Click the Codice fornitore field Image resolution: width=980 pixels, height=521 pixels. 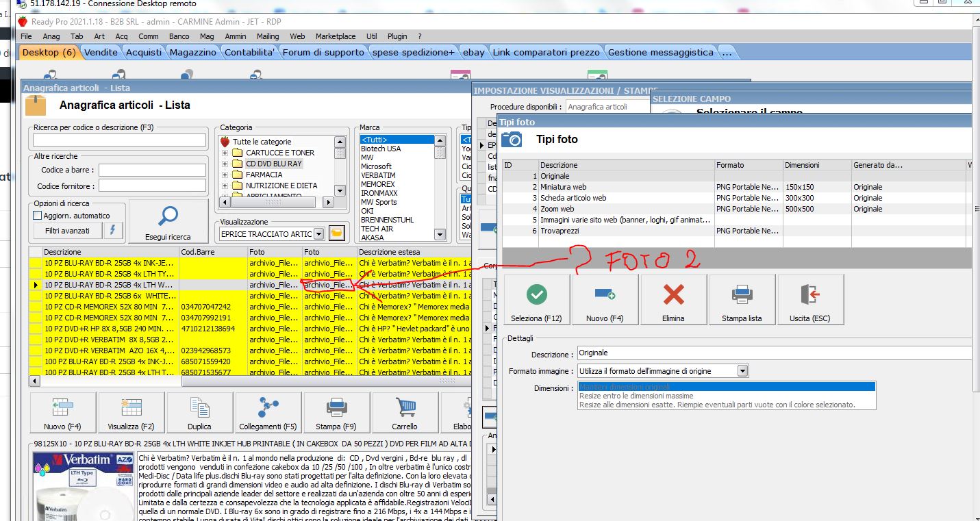click(152, 186)
